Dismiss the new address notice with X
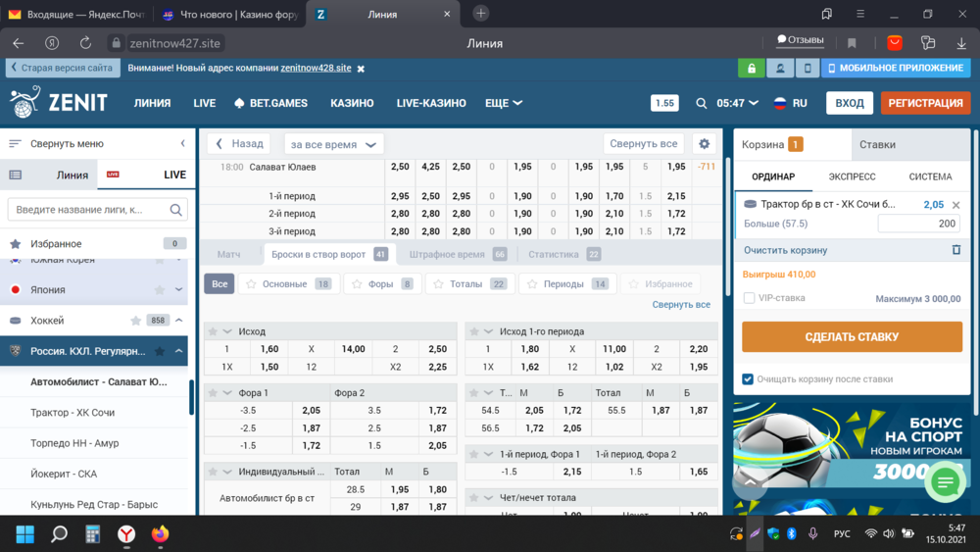Image resolution: width=980 pixels, height=552 pixels. pos(361,69)
